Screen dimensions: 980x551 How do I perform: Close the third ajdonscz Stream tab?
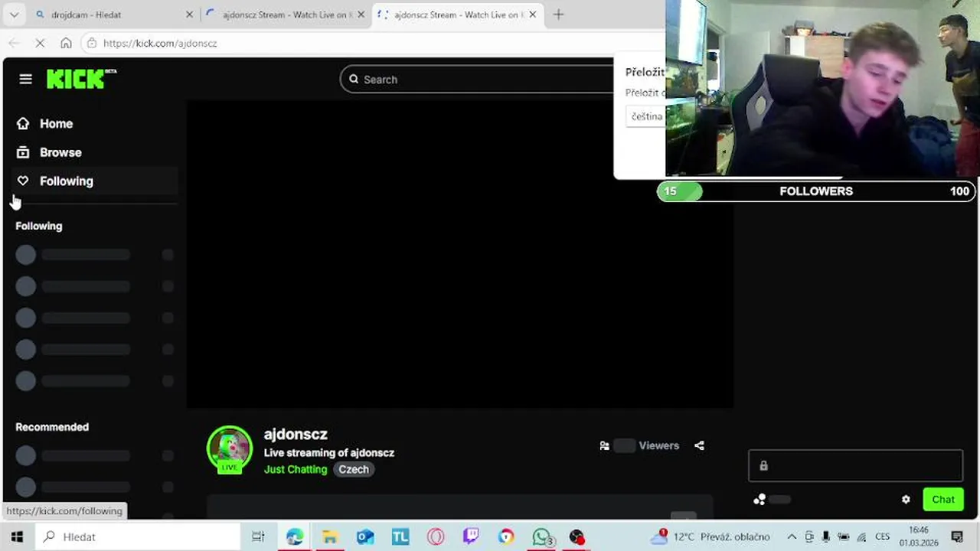coord(533,15)
